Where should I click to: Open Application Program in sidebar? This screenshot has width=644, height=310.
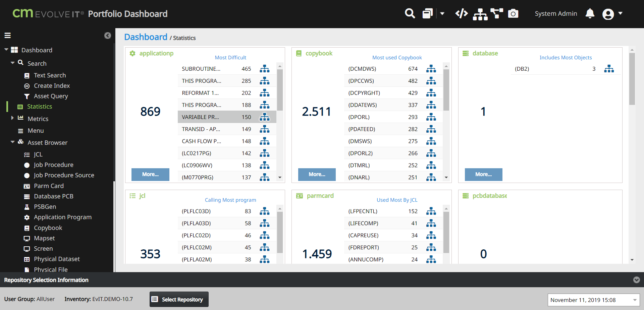pos(62,217)
